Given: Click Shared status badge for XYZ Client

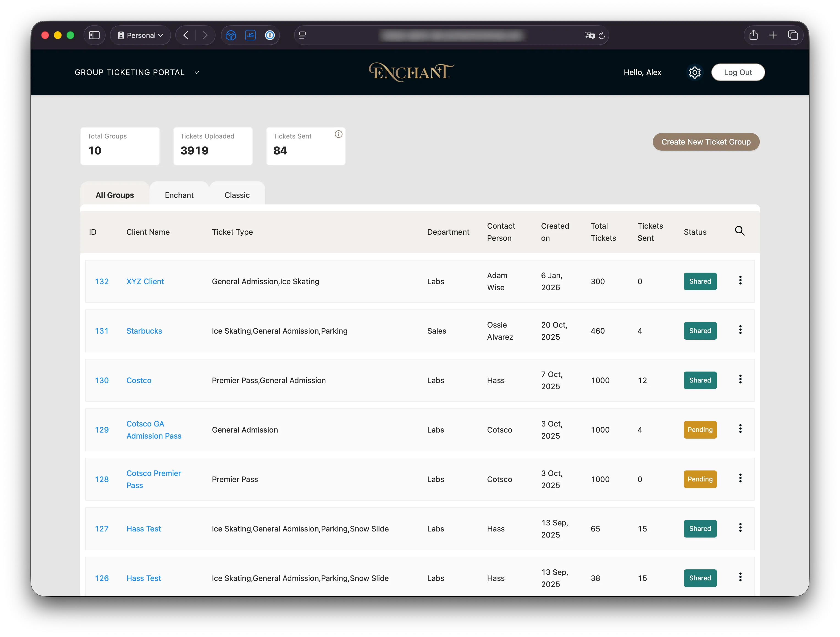Looking at the screenshot, I should (x=700, y=281).
